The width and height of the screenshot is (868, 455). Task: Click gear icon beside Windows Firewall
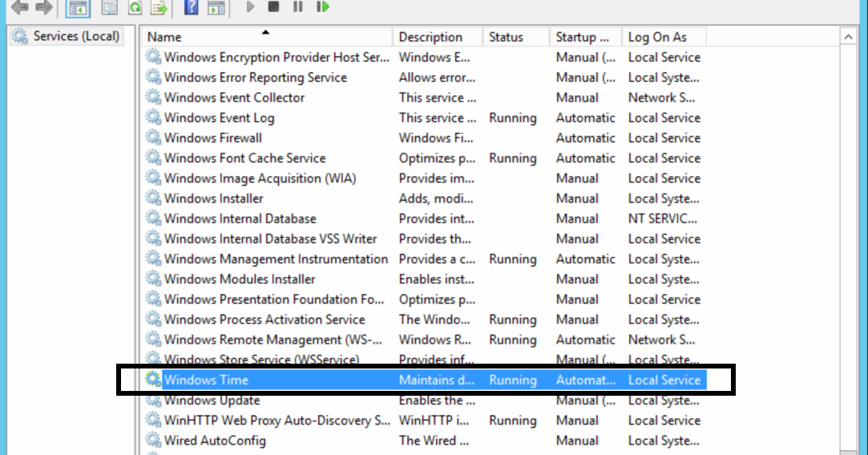coord(153,137)
